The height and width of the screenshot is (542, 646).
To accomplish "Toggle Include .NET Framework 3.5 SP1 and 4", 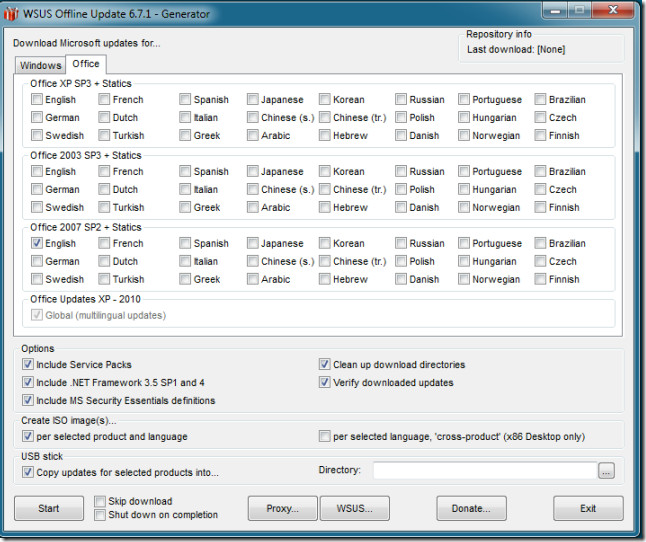I will [x=28, y=382].
